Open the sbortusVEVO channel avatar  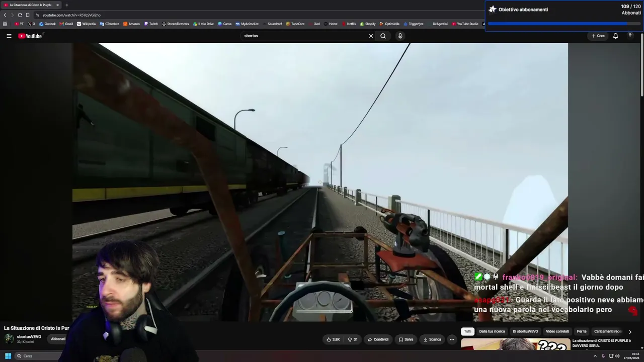(x=9, y=338)
